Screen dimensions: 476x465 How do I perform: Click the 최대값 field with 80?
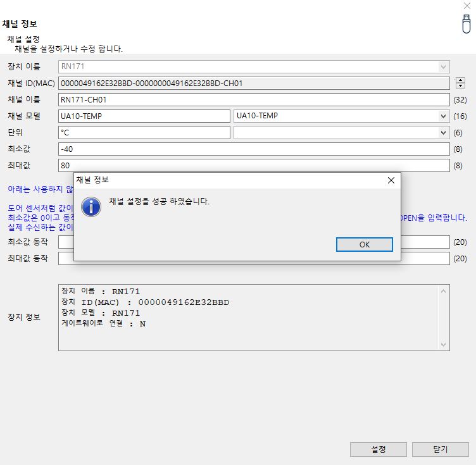254,165
